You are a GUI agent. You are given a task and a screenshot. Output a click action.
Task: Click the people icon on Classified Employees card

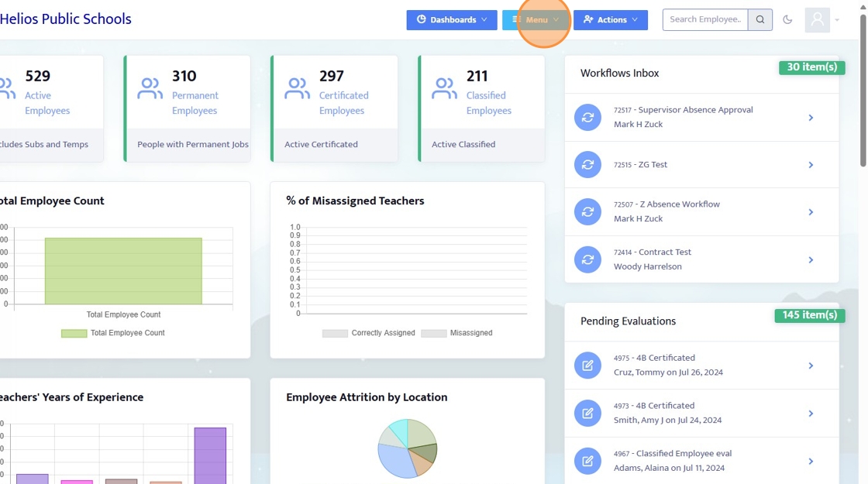coord(445,88)
